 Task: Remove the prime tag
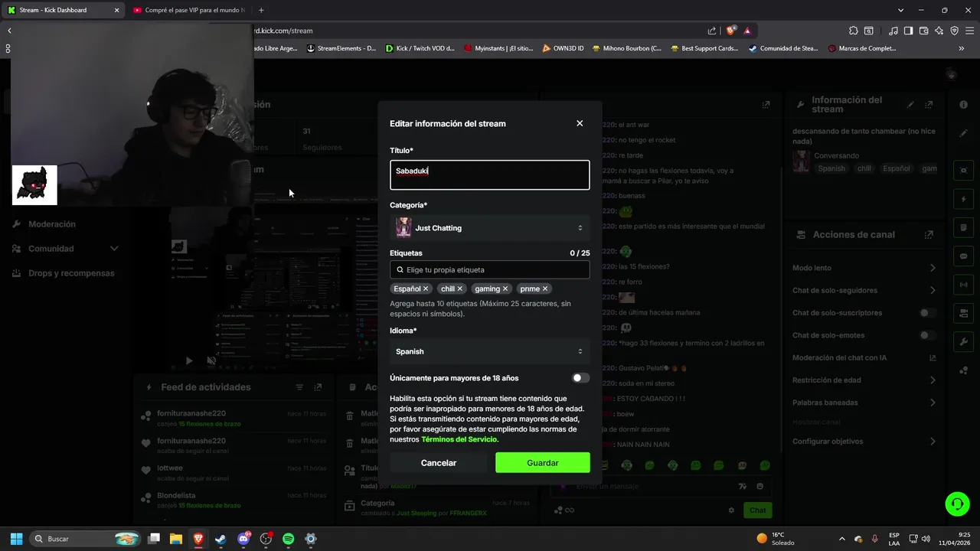tap(545, 289)
